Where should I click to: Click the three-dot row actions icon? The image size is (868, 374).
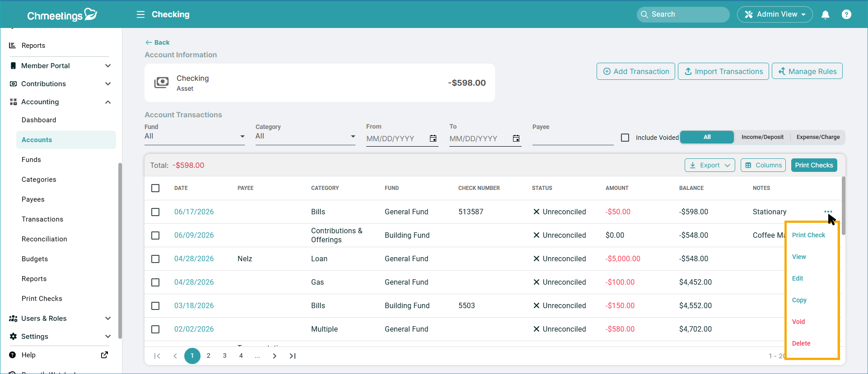828,212
